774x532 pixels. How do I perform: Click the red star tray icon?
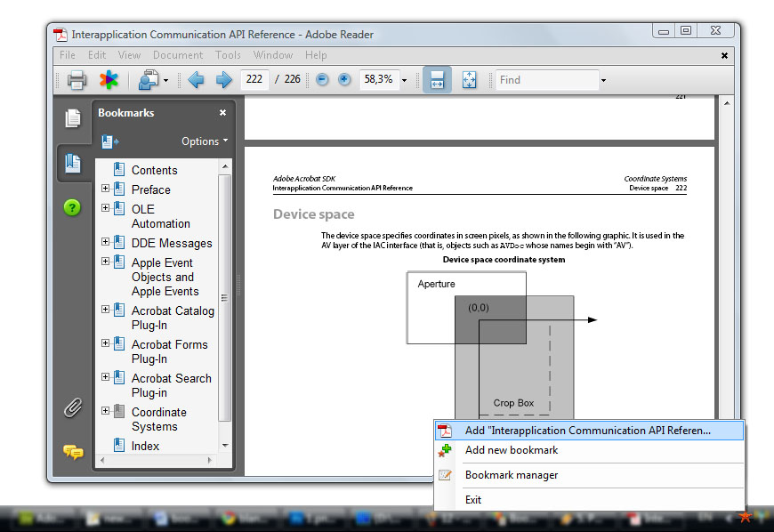pos(745,517)
